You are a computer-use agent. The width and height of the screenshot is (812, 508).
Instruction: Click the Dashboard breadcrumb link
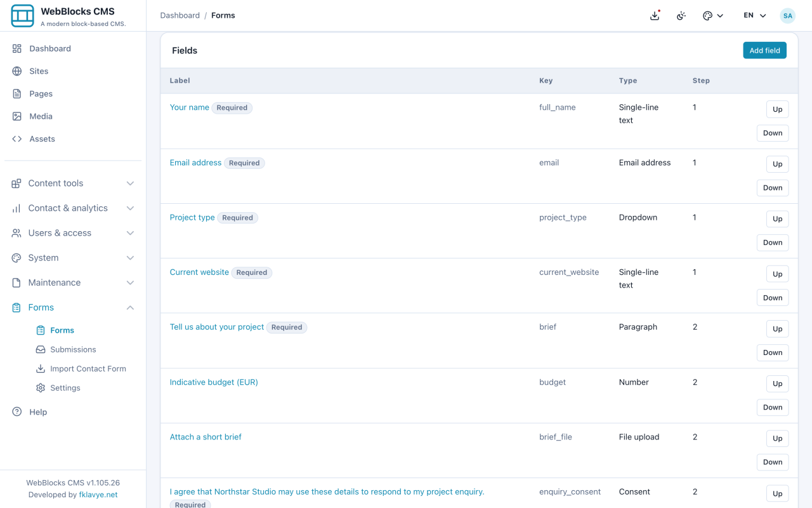click(180, 15)
